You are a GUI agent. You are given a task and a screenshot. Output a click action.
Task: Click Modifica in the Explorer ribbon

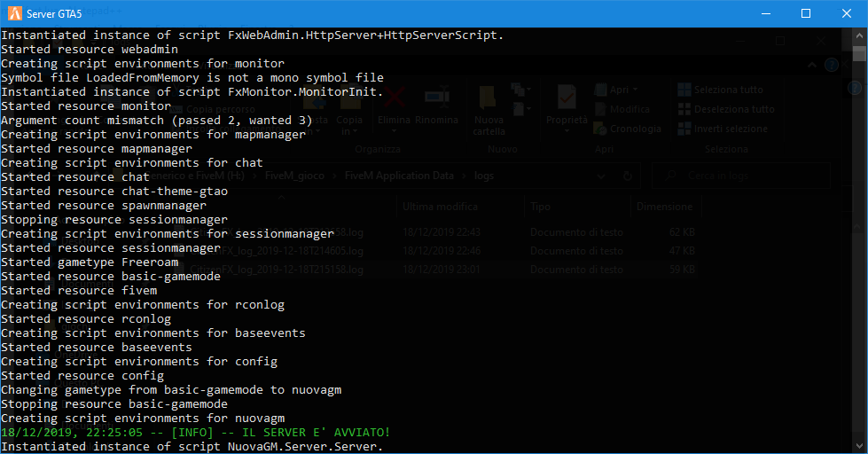pyautogui.click(x=622, y=109)
